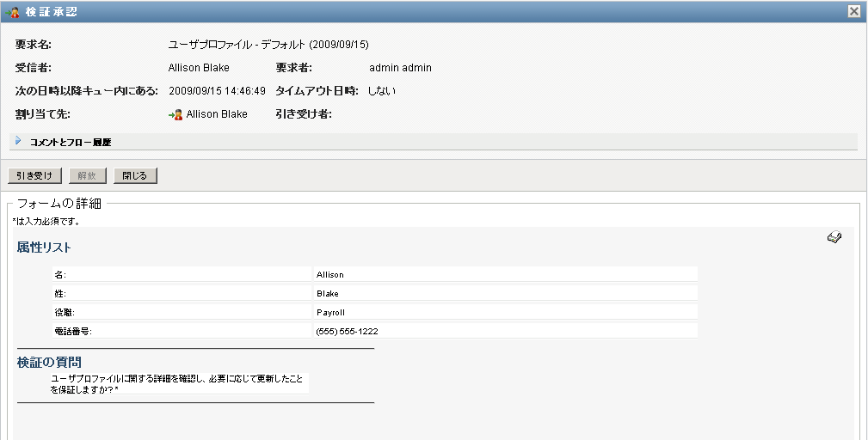
Task: Click the queue timestamp 2009/09/15 14:46:49
Action: coord(217,90)
